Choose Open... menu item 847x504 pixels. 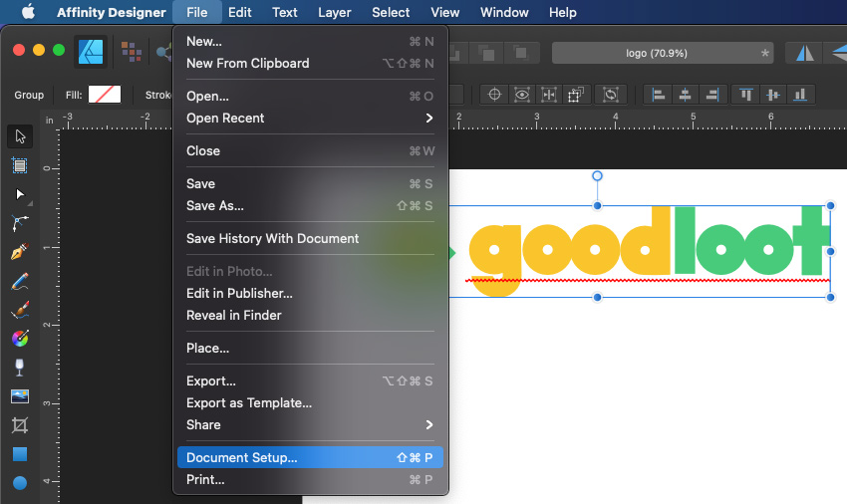click(x=310, y=97)
